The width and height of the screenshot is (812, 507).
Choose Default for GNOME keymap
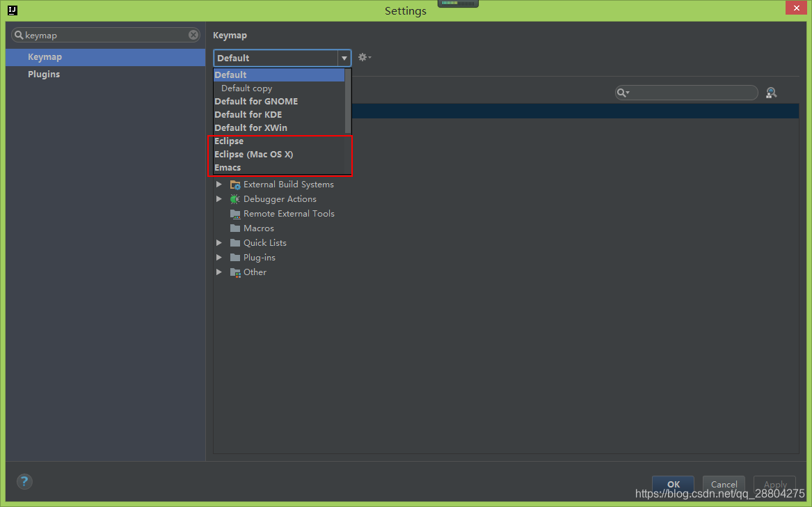click(x=279, y=101)
